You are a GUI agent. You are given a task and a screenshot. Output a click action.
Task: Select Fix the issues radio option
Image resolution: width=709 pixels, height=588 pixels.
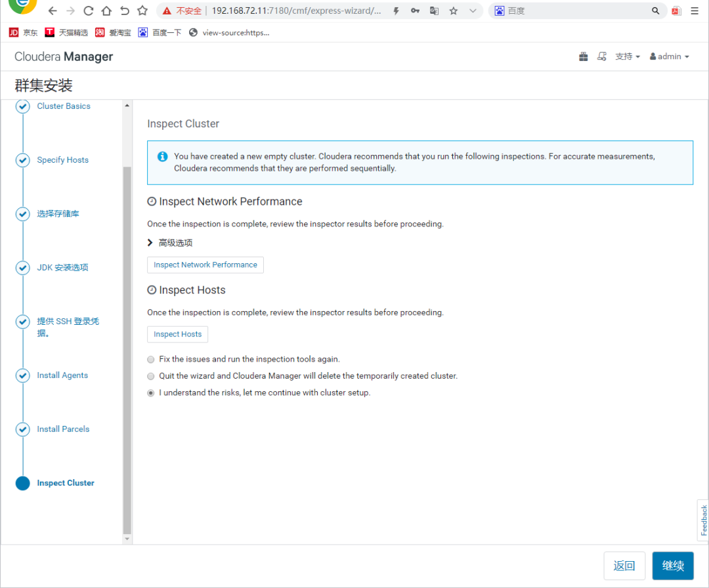click(x=151, y=360)
